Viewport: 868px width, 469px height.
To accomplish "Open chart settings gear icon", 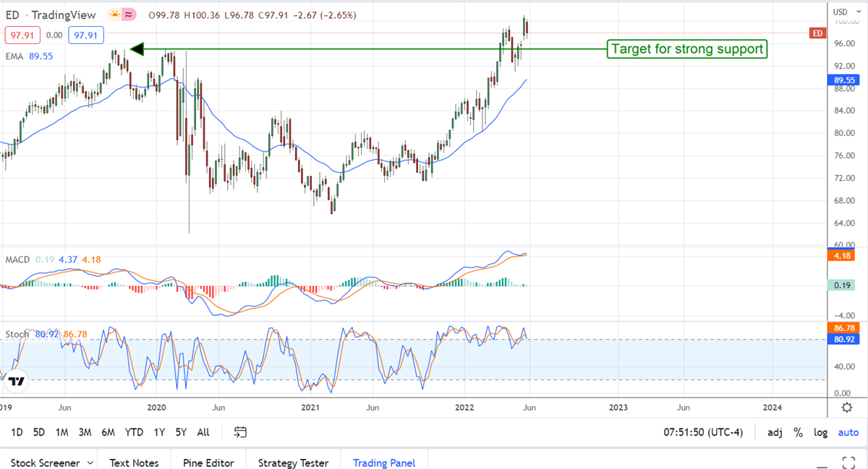I will [847, 408].
